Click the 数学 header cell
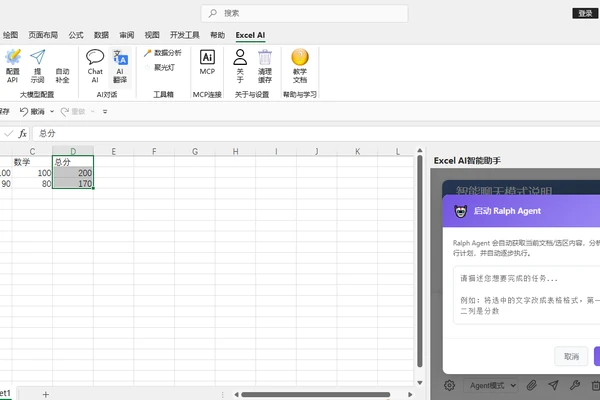Screen dimensions: 600x400 tap(32, 162)
